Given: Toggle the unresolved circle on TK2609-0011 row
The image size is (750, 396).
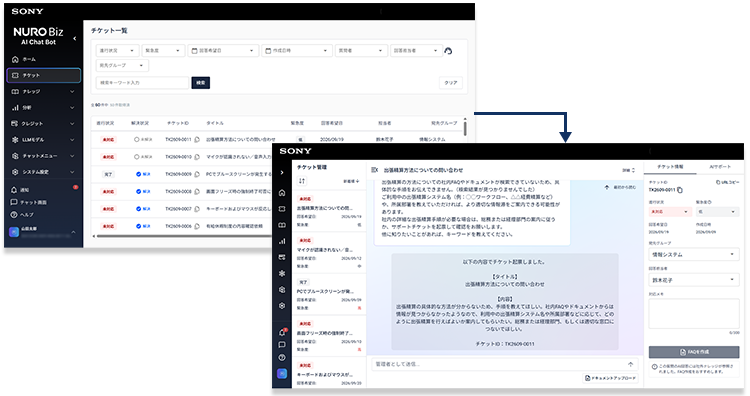Looking at the screenshot, I should 136,140.
